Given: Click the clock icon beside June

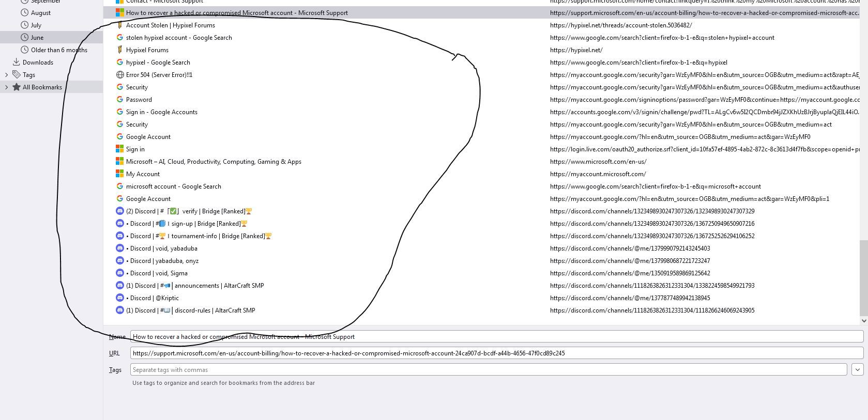Looking at the screenshot, I should click(x=24, y=37).
